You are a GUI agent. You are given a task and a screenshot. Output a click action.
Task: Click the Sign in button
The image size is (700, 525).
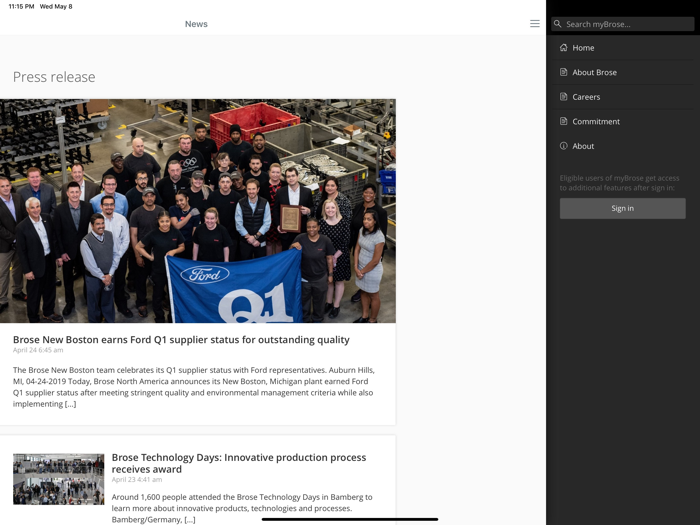pos(622,208)
